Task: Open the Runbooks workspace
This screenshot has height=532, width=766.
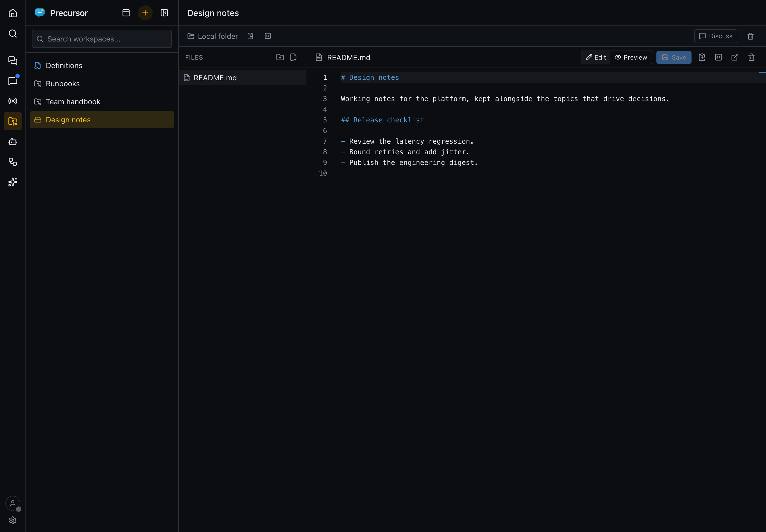Action: click(x=102, y=84)
